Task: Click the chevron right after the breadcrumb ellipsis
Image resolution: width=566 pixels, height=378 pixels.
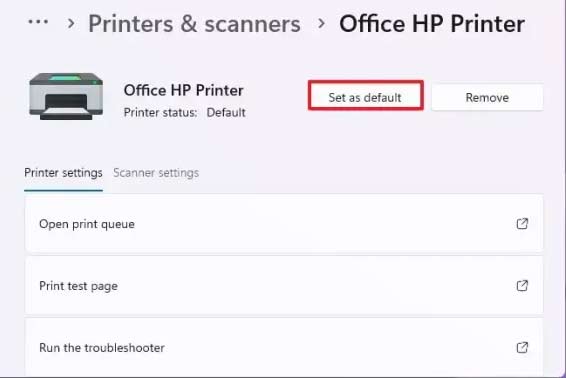Action: 71,24
